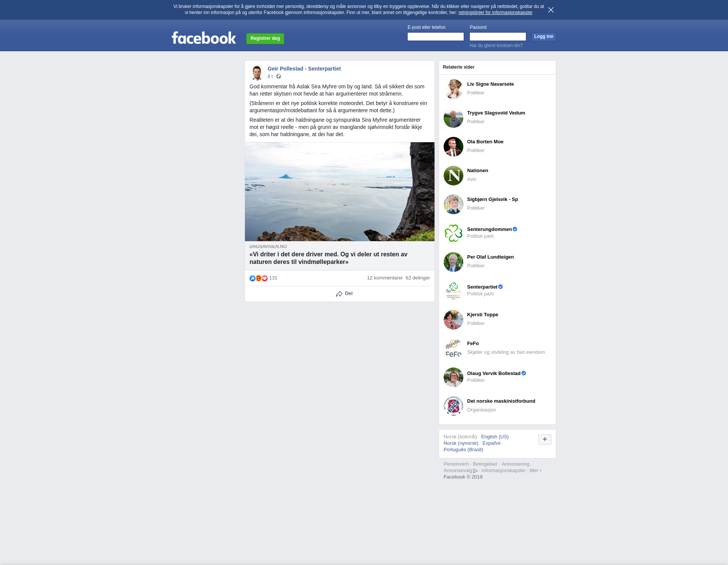Viewport: 728px width, 565px height.
Task: Click Senterpartiet verified badge
Action: click(x=500, y=287)
